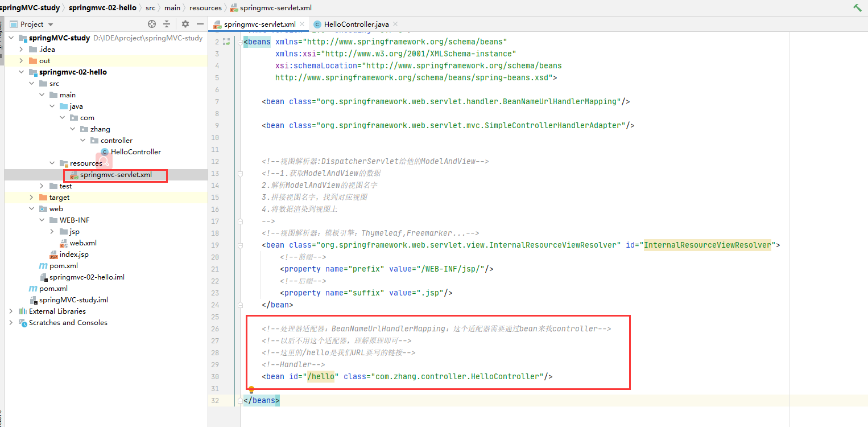
Task: Click the locate opened file crosshair icon
Action: coord(152,24)
